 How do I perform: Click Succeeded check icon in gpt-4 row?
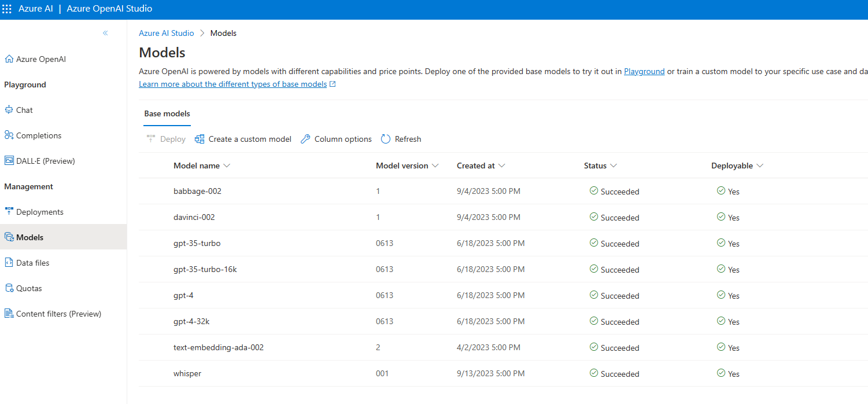click(x=593, y=295)
